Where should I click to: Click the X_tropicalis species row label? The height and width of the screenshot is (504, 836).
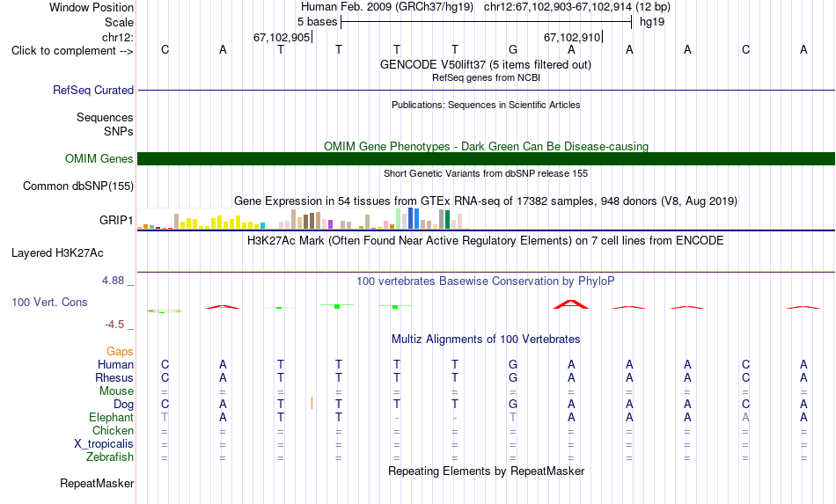(104, 444)
